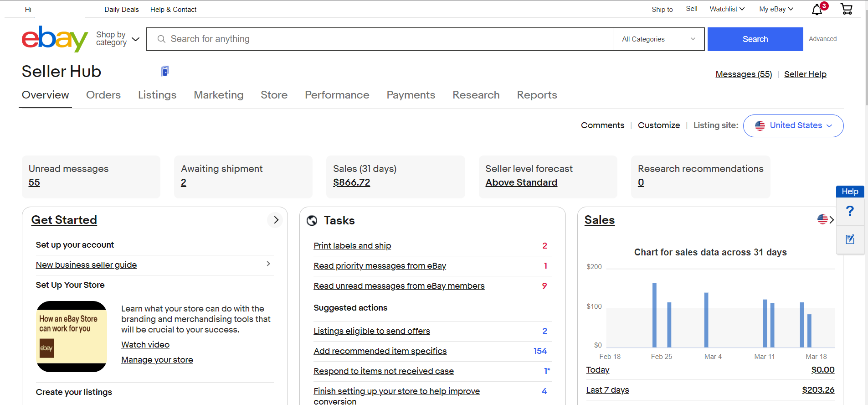
Task: Open the Get Started heading link
Action: coord(64,220)
